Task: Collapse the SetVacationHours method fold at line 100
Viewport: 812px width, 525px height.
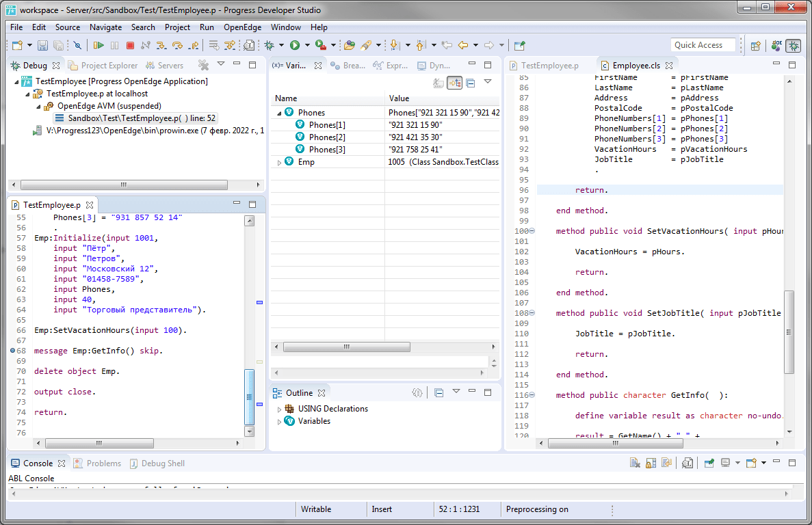Action: pos(532,231)
